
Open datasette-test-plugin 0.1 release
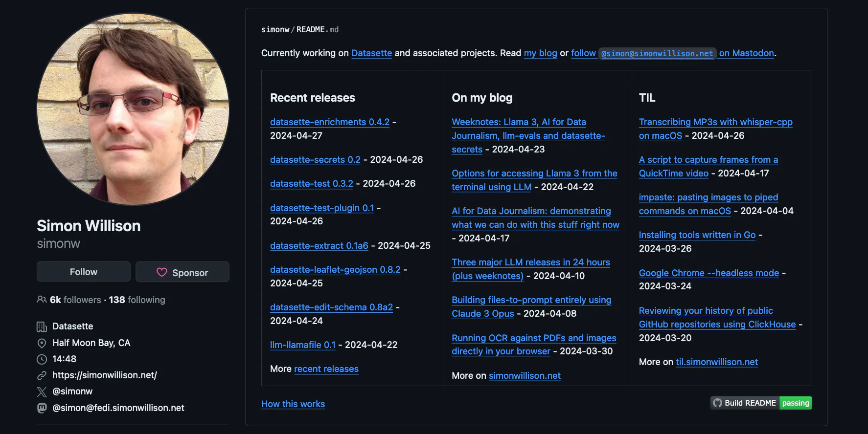tap(322, 208)
